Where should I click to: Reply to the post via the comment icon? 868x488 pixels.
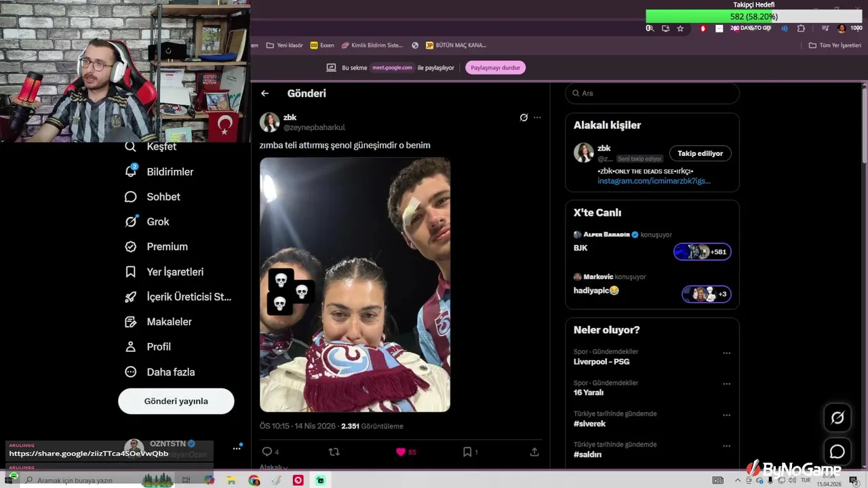coord(267,451)
